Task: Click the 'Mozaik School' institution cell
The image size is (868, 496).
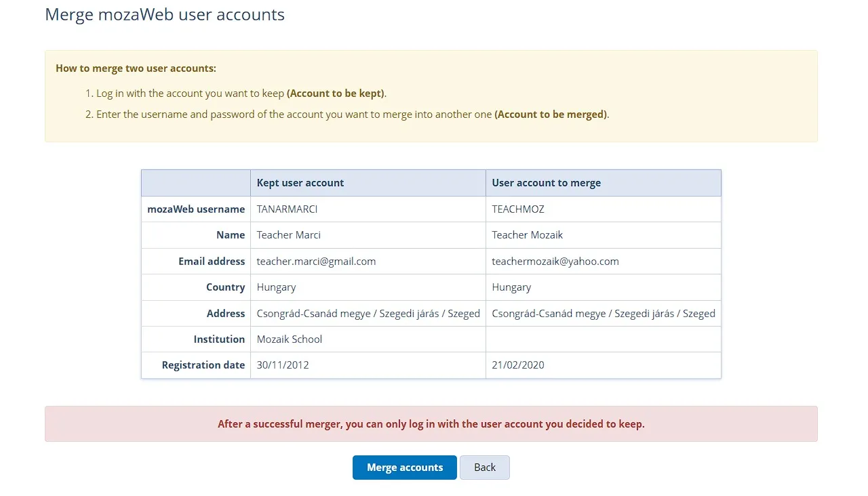Action: tap(290, 339)
